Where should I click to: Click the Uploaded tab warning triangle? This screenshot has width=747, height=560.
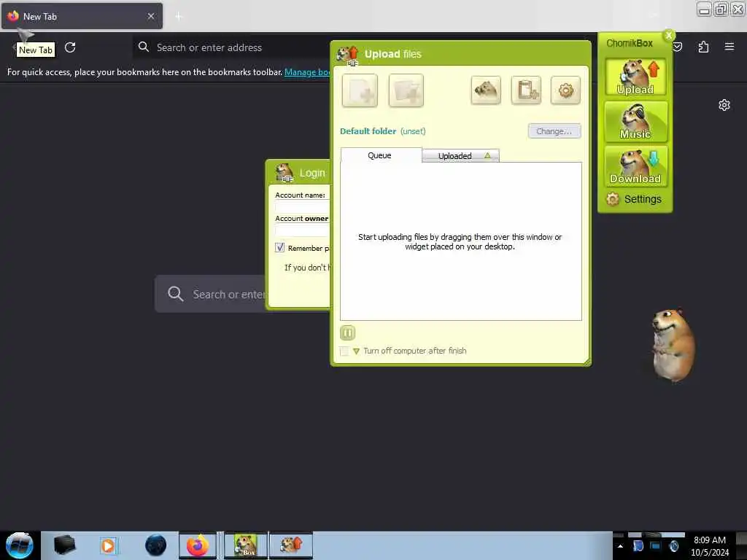487,155
